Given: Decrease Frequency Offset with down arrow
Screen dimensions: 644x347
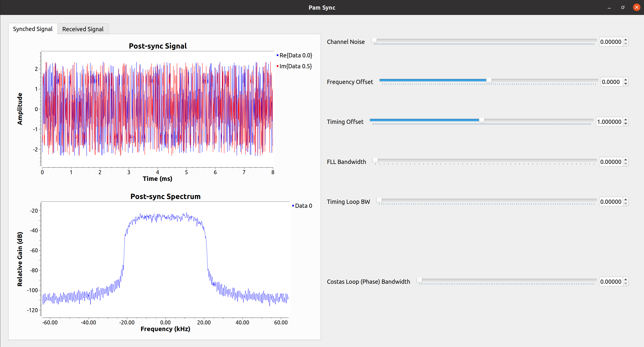Looking at the screenshot, I should coord(625,84).
